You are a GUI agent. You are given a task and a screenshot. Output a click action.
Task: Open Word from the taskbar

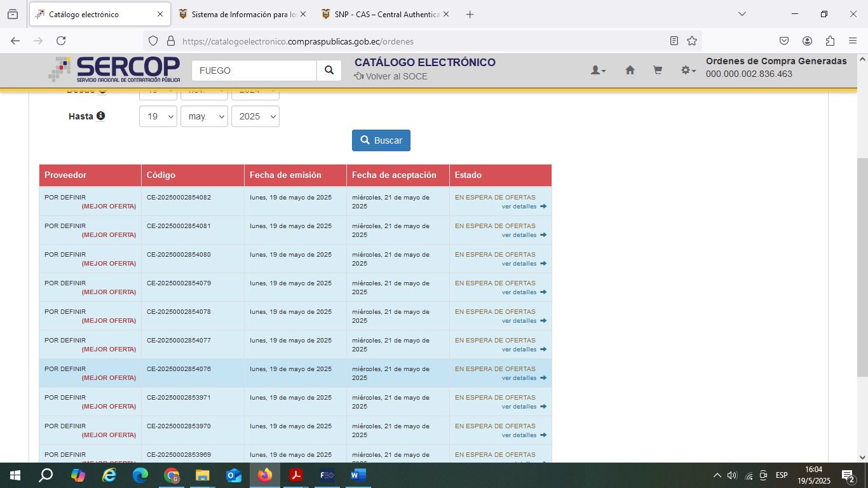pos(358,475)
